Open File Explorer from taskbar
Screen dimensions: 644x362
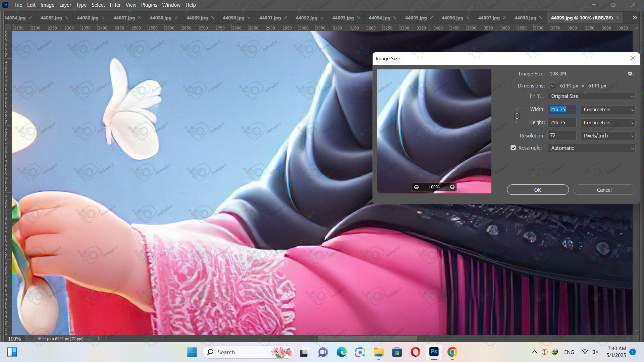[x=379, y=352]
